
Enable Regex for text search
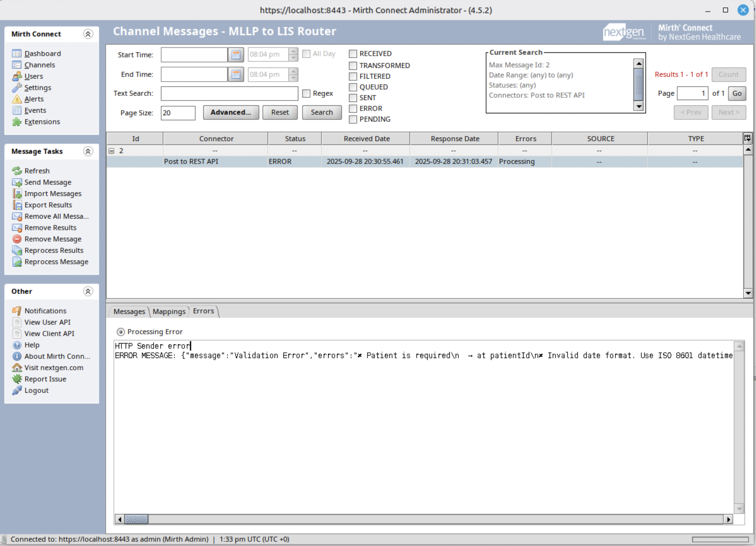(306, 94)
